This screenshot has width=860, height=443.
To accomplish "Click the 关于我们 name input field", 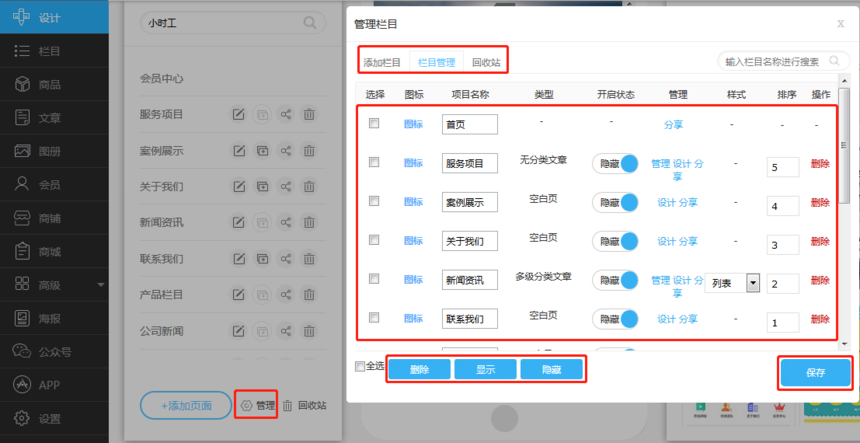I will (x=469, y=241).
